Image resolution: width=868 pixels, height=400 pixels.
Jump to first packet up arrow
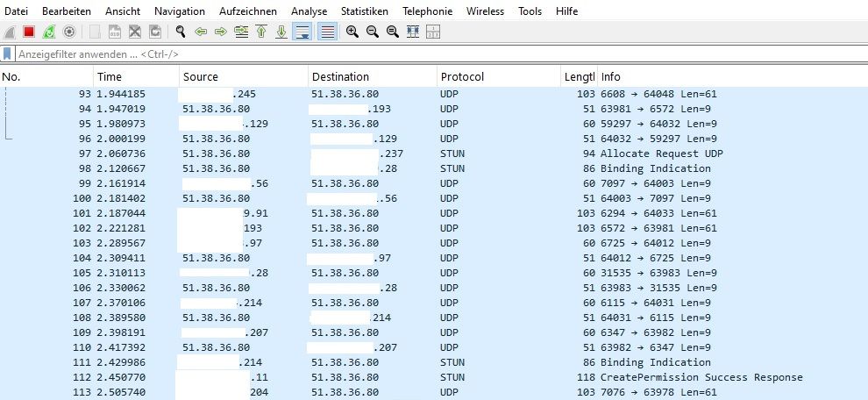click(x=261, y=32)
